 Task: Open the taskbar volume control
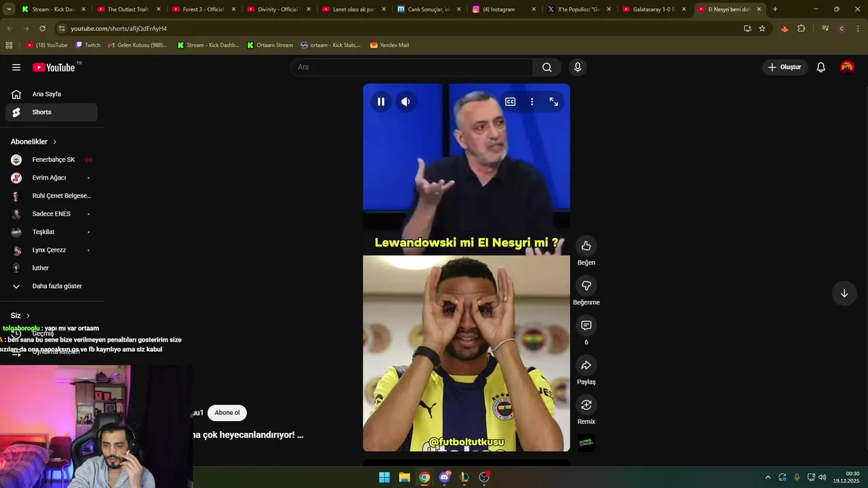[x=822, y=477]
